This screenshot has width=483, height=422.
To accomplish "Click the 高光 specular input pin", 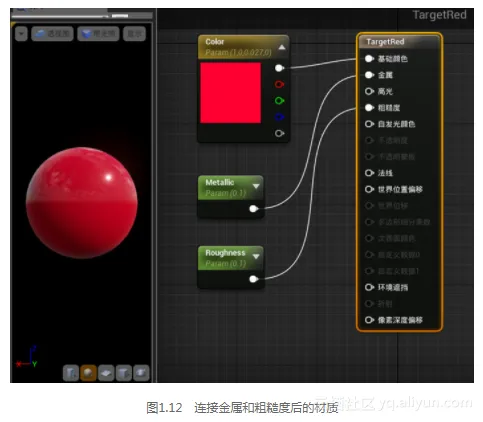I will [x=369, y=91].
